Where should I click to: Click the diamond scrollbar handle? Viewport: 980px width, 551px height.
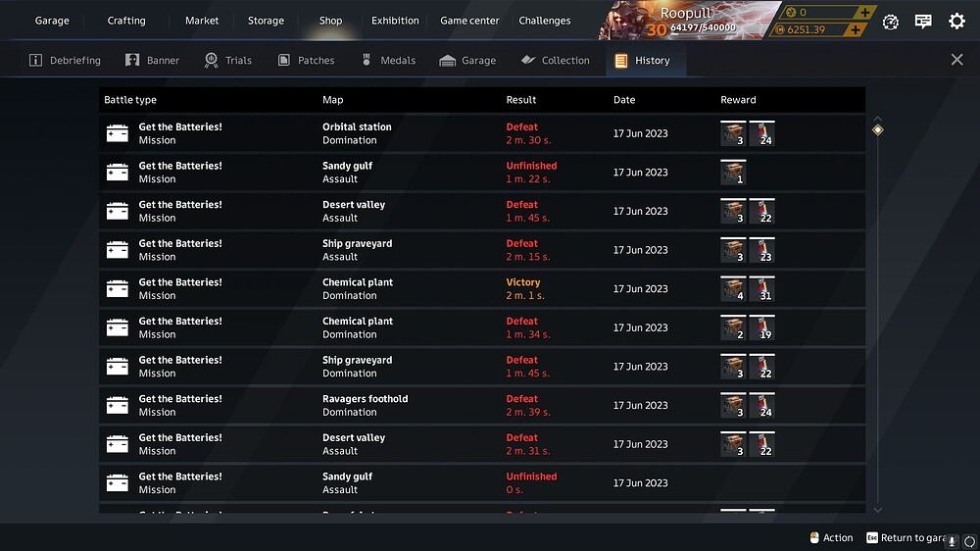(877, 129)
